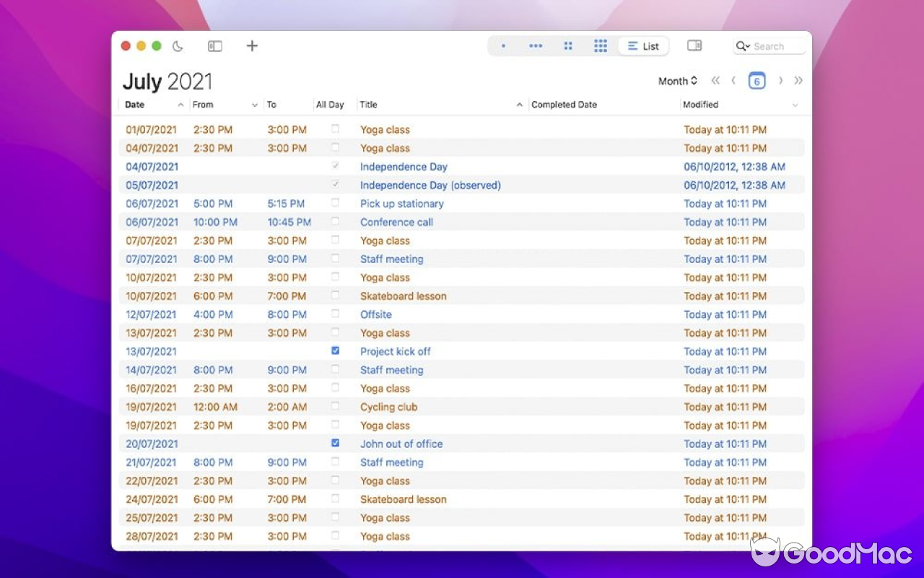Switch to single day view
Image resolution: width=924 pixels, height=578 pixels.
[x=503, y=46]
